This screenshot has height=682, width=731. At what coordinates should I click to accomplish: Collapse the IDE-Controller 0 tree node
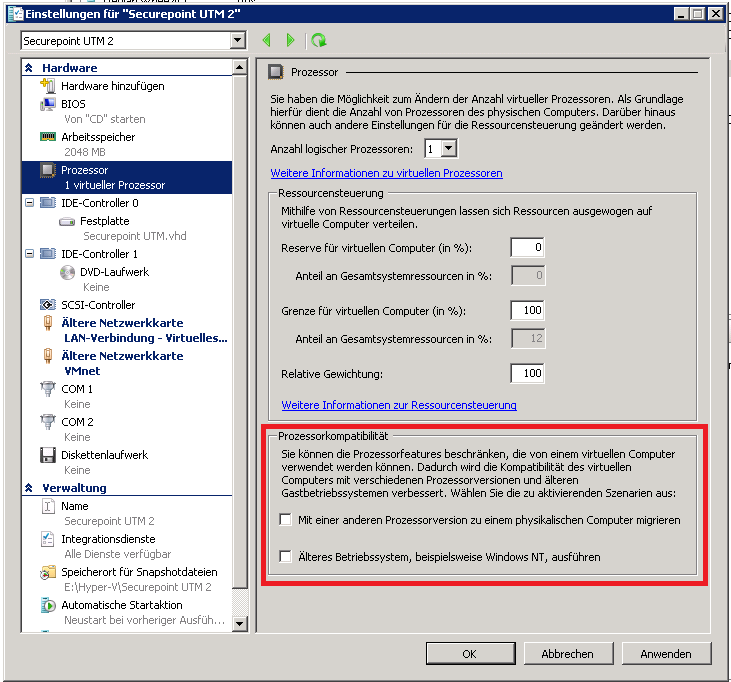tap(27, 203)
